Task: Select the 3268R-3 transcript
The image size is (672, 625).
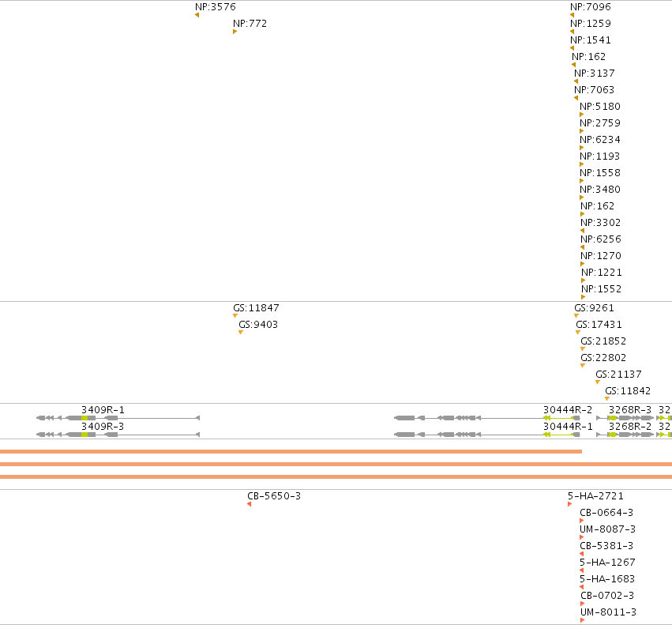Action: [x=625, y=418]
